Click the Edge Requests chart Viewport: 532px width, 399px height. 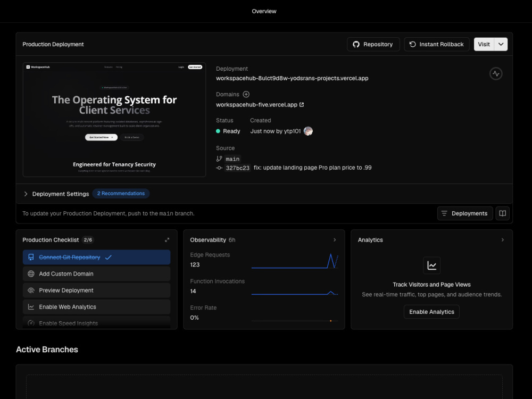(295, 261)
